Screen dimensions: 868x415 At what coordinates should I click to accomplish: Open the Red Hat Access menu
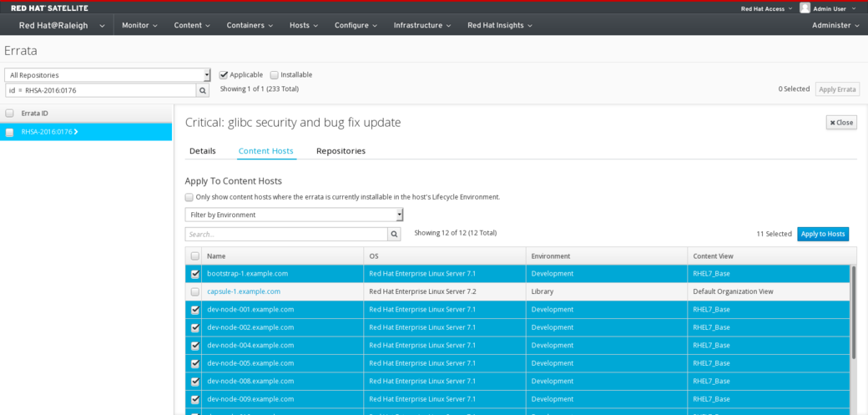(766, 8)
